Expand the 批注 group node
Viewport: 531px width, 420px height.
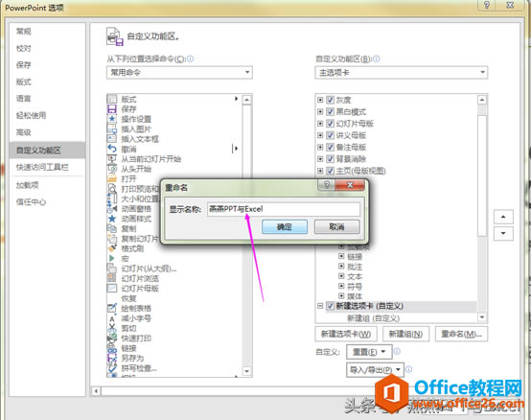tap(341, 267)
